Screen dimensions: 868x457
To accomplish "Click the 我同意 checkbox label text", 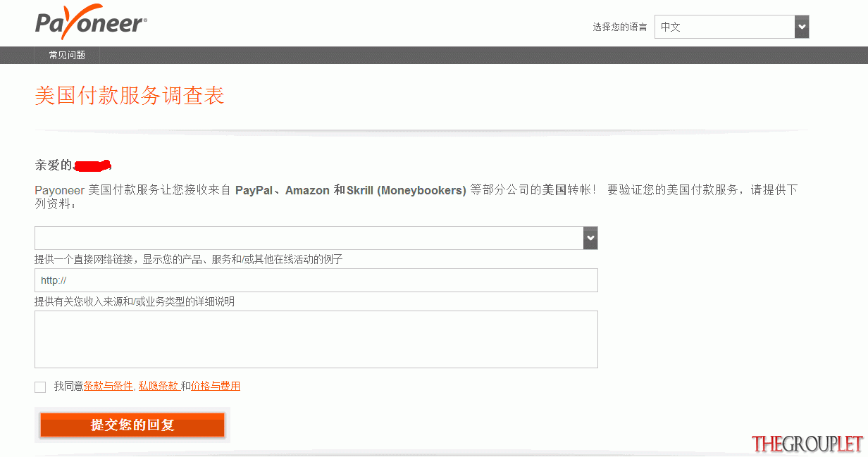I will [x=68, y=386].
